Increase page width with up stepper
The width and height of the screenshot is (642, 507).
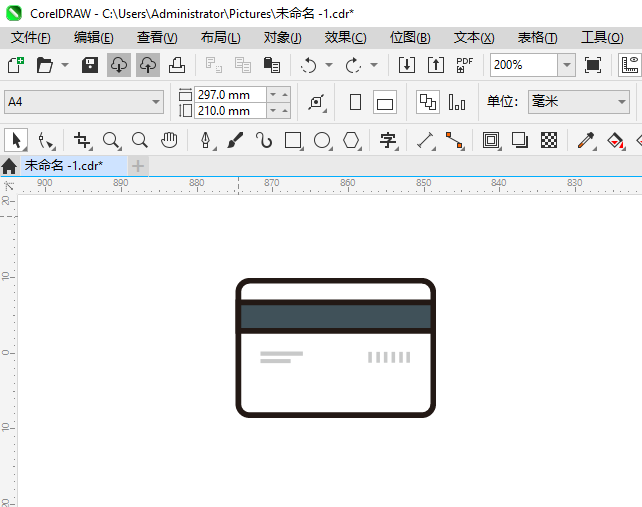(x=285, y=95)
